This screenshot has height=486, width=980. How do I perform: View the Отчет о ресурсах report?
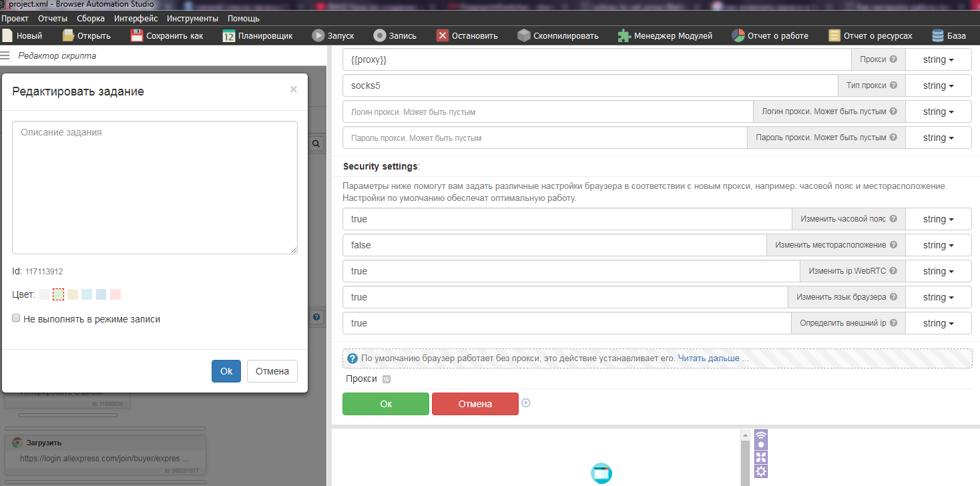(x=870, y=35)
